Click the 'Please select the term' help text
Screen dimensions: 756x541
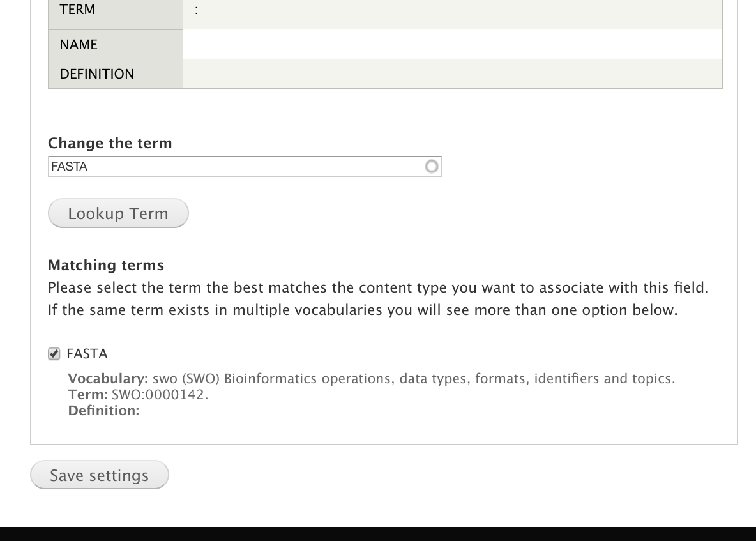point(378,287)
